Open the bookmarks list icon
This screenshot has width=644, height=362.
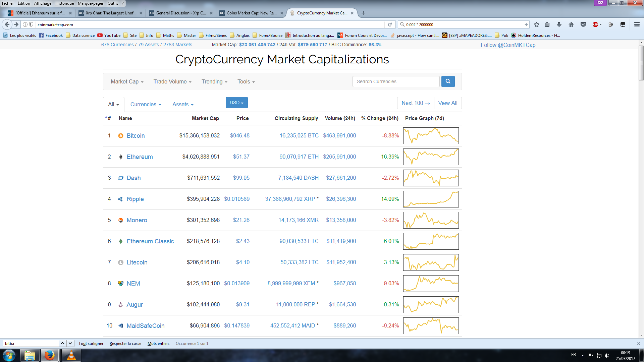click(547, 24)
